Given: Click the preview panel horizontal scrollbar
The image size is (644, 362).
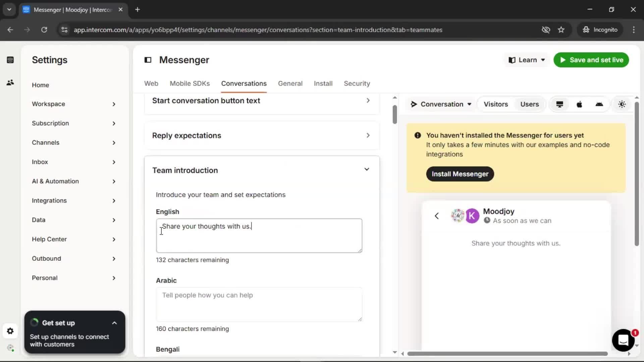Looking at the screenshot, I should [507, 354].
